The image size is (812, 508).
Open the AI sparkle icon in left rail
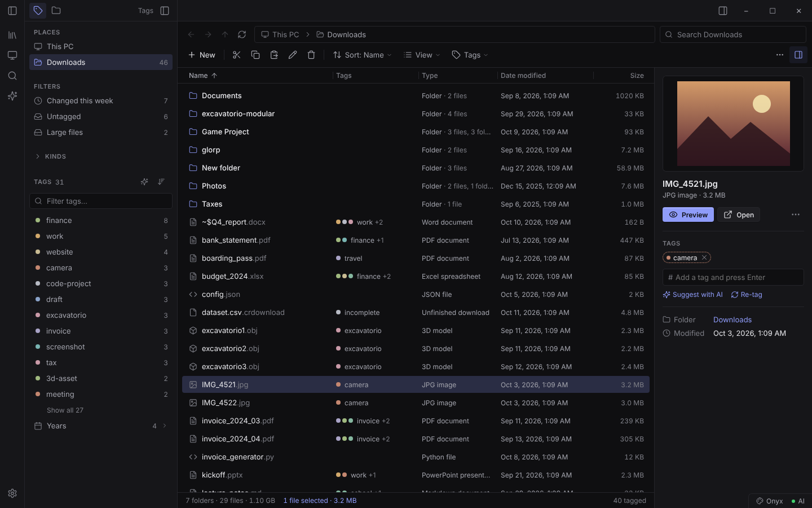[12, 96]
